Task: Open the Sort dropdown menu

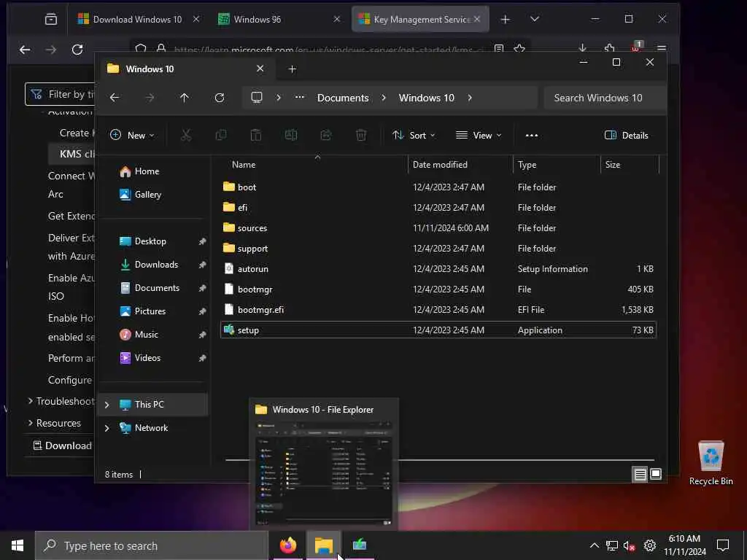Action: [413, 136]
